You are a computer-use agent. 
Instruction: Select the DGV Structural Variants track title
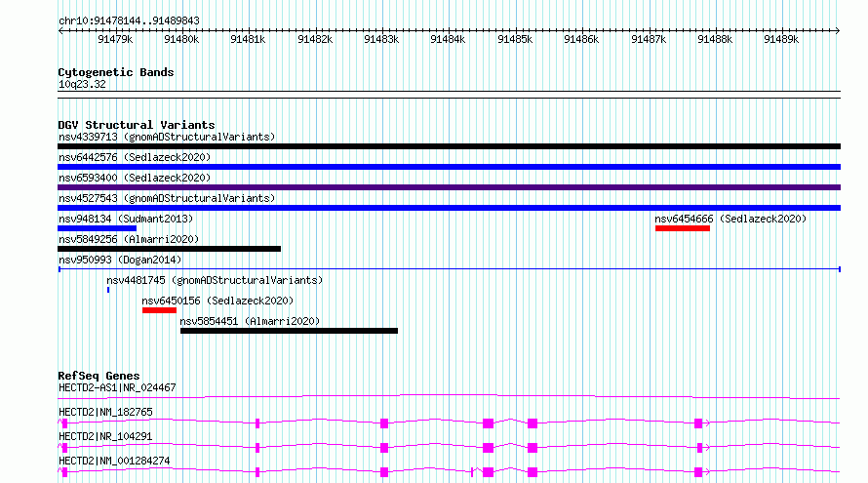[x=136, y=125]
